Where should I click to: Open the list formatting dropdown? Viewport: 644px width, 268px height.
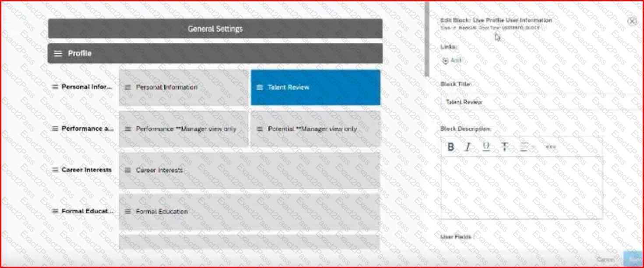pyautogui.click(x=526, y=147)
